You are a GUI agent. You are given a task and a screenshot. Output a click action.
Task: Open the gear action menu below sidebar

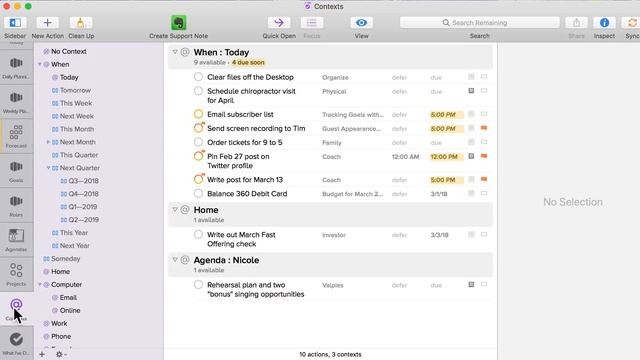coord(60,354)
